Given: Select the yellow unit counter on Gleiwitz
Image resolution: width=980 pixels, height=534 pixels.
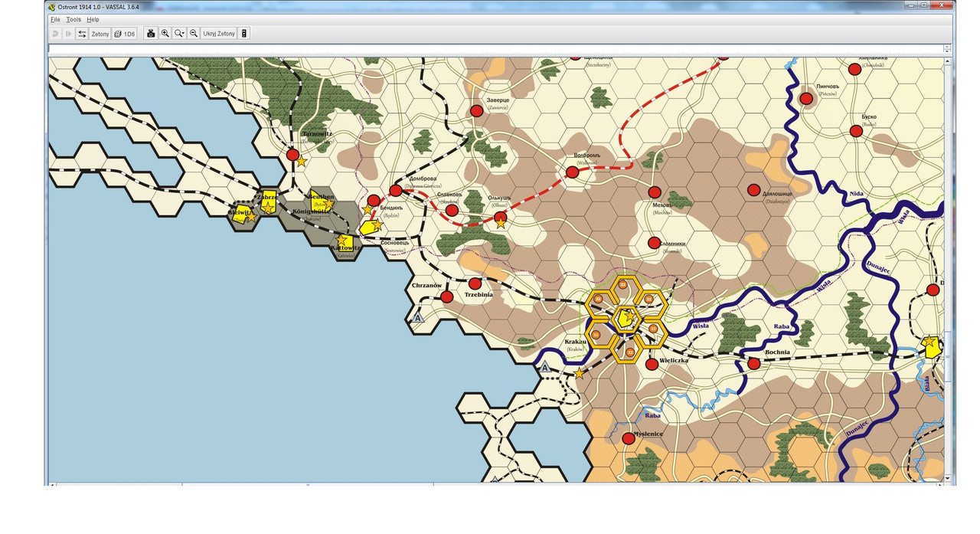Looking at the screenshot, I should 242,213.
